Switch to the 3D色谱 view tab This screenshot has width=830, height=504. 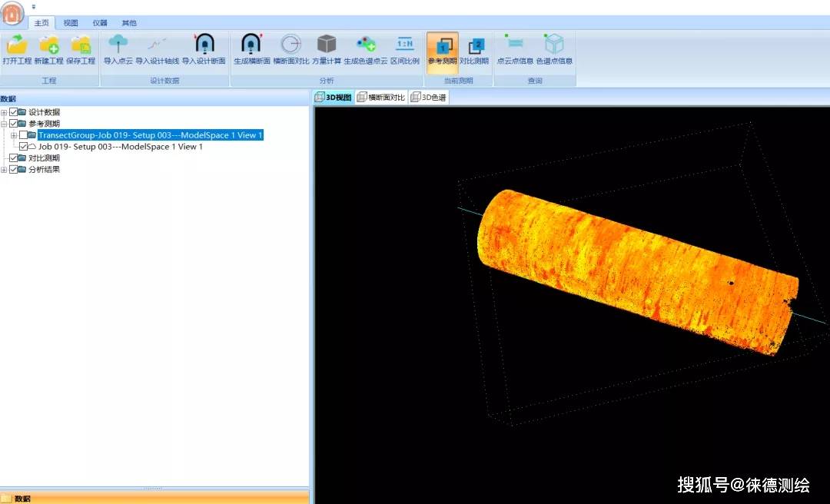(x=429, y=98)
